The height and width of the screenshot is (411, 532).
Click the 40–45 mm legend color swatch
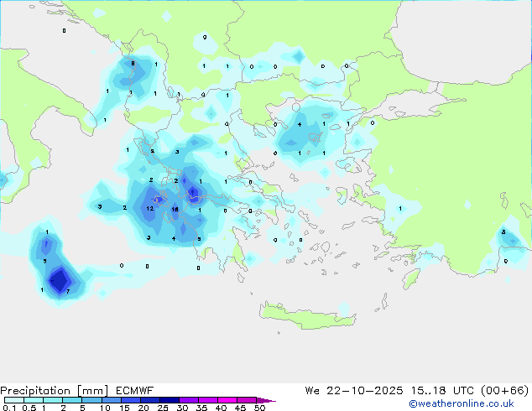(x=227, y=400)
